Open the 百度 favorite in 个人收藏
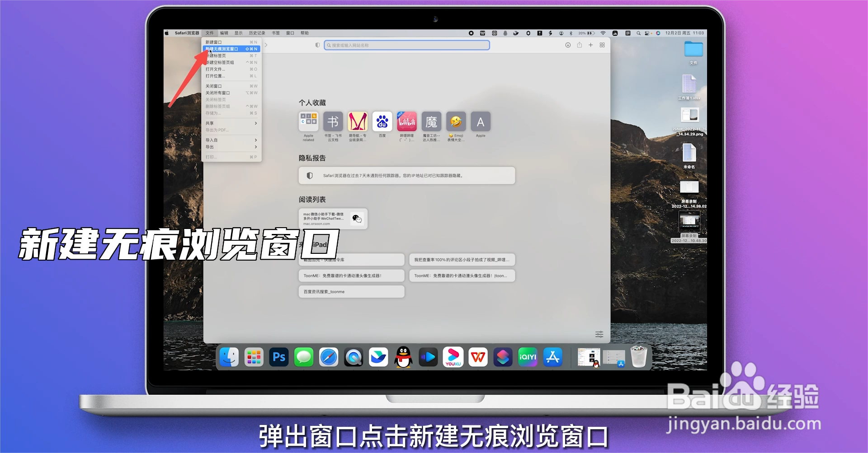Image resolution: width=868 pixels, height=453 pixels. pos(382,121)
